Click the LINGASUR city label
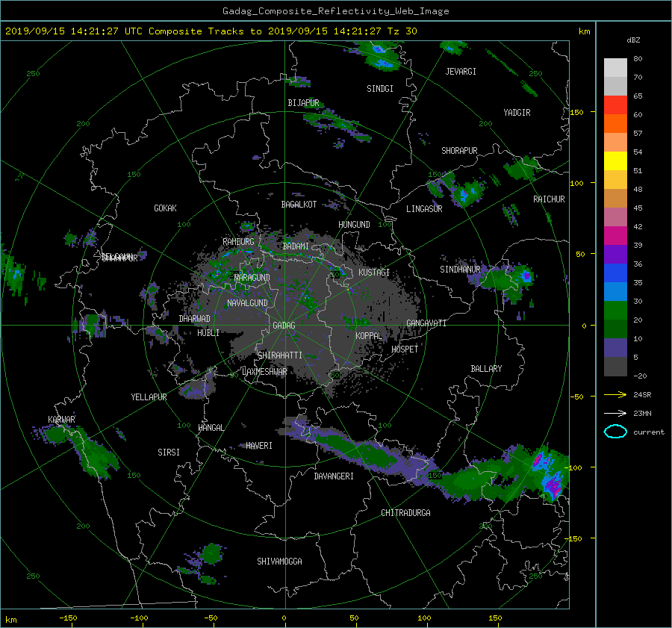672x628 pixels. point(424,209)
